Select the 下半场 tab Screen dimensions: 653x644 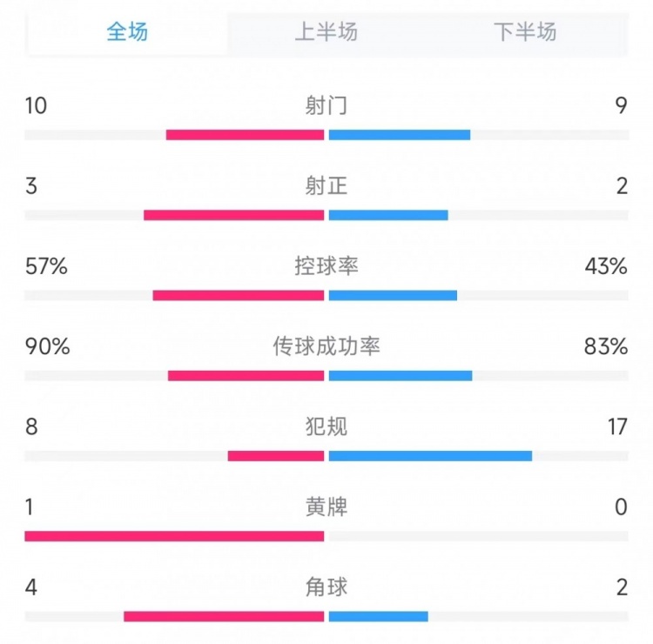coord(525,32)
